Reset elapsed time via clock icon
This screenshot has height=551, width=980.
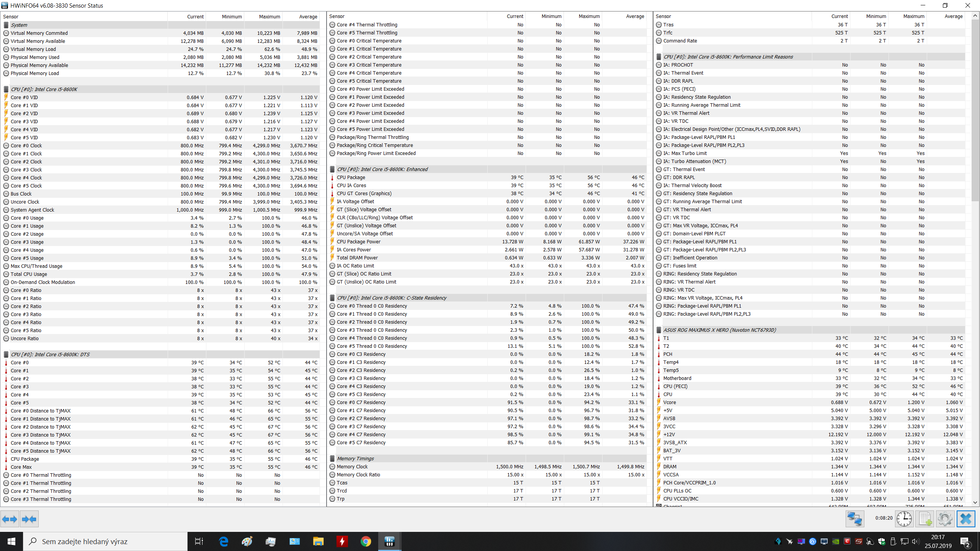[904, 519]
